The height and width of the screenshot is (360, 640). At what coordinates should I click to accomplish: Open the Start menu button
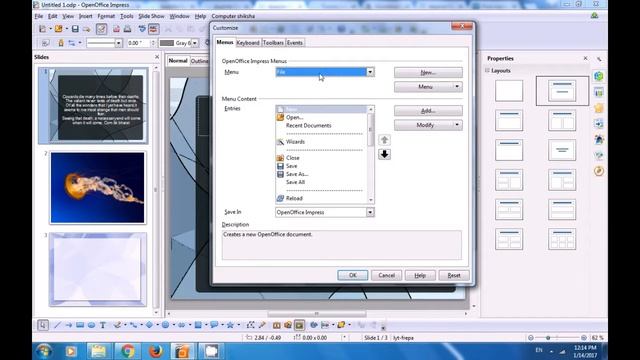[x=43, y=351]
